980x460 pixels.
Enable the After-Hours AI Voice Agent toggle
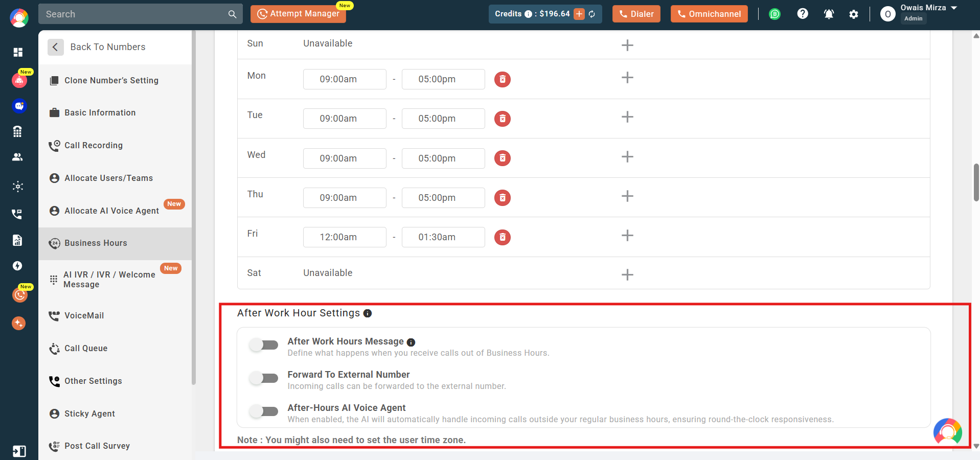point(264,411)
